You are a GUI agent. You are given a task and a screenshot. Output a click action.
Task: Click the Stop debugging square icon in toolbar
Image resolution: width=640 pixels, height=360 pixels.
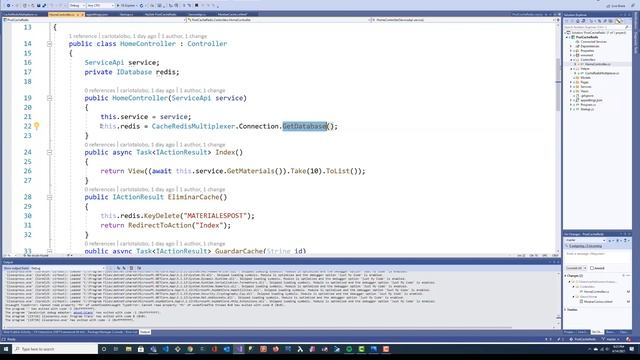pos(196,6)
